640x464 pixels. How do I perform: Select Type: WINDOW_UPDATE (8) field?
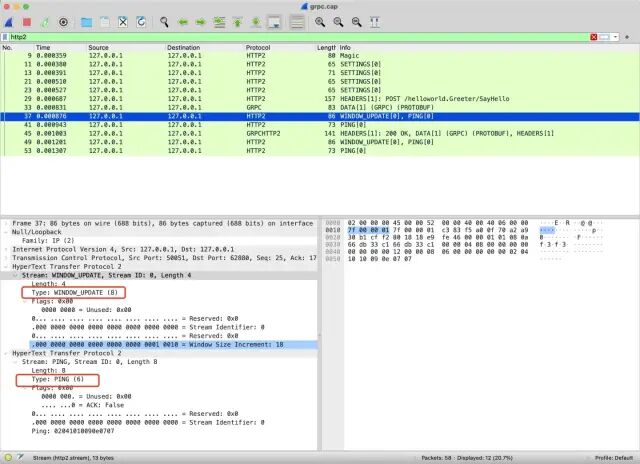click(75, 293)
